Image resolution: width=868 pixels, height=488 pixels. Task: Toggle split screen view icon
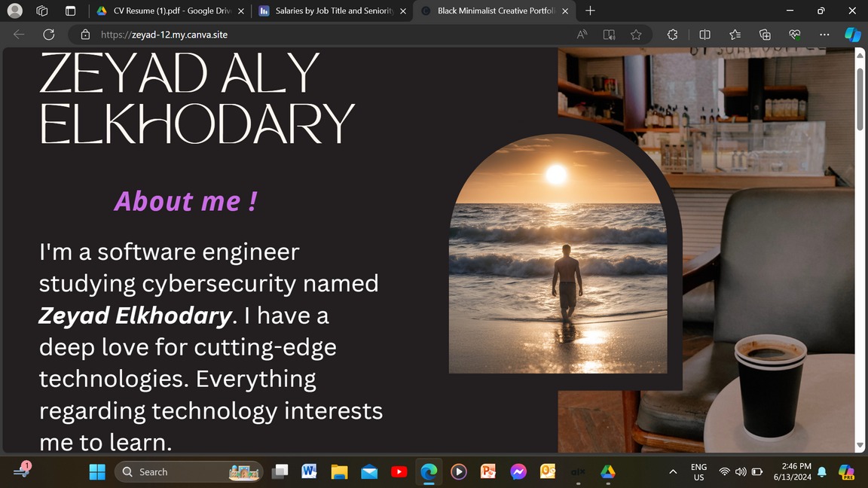coord(705,35)
